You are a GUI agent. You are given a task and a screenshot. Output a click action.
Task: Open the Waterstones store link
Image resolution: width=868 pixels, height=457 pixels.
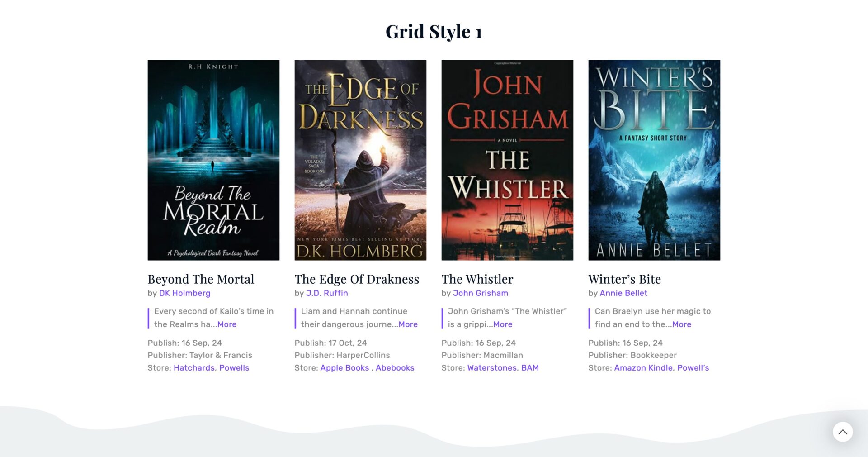point(492,368)
